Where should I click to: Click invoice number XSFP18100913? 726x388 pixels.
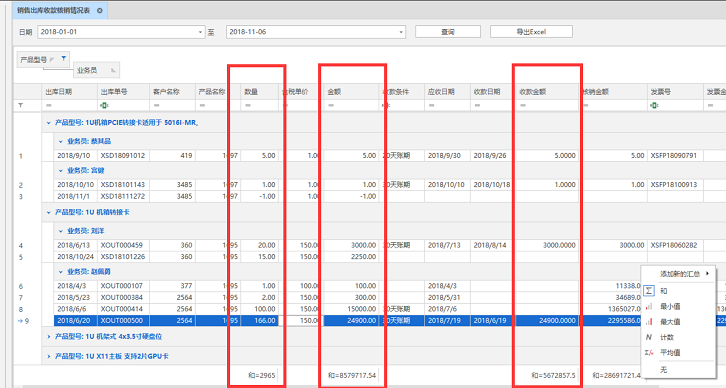point(673,184)
